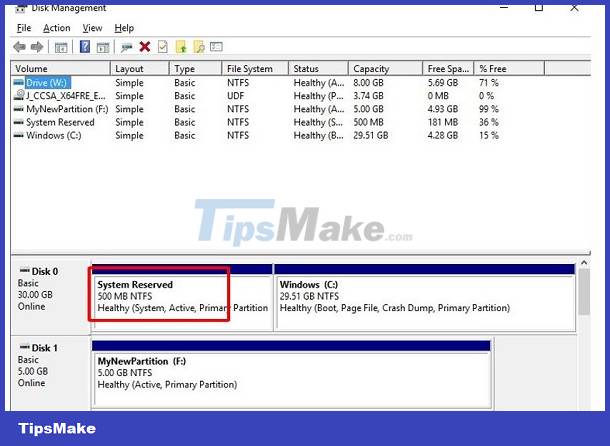Open the blue Help question-mark icon
Screen dimensions: 610x446
[x=85, y=47]
